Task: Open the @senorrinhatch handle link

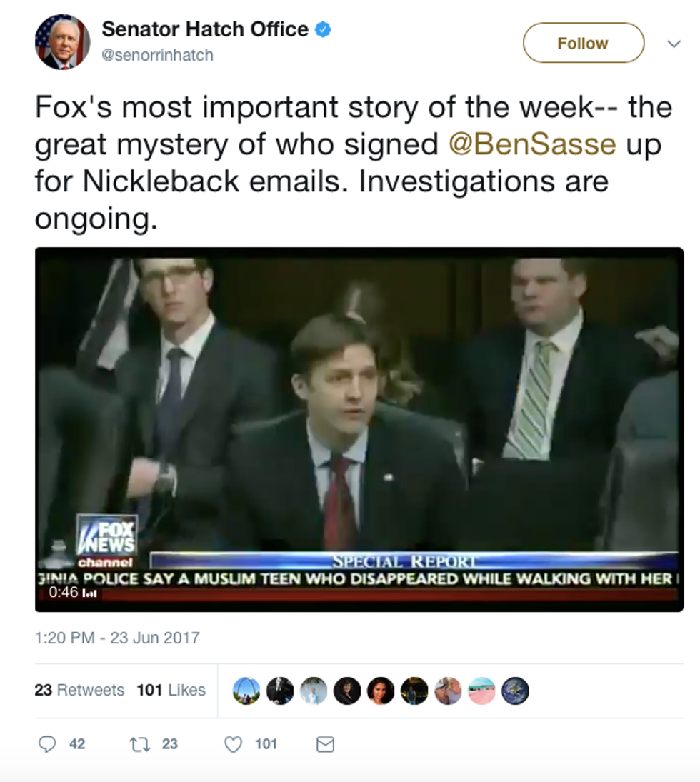Action: click(158, 55)
